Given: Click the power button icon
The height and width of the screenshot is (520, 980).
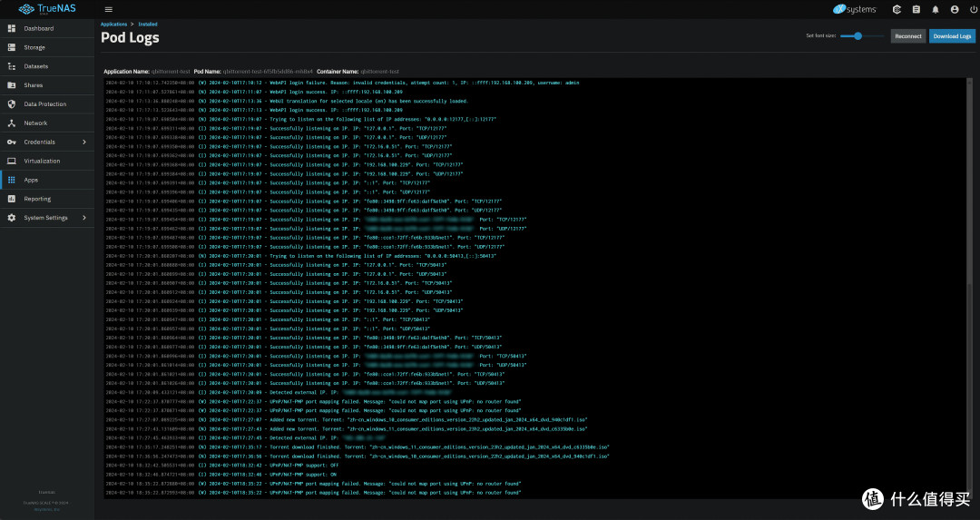Looking at the screenshot, I should [x=973, y=9].
